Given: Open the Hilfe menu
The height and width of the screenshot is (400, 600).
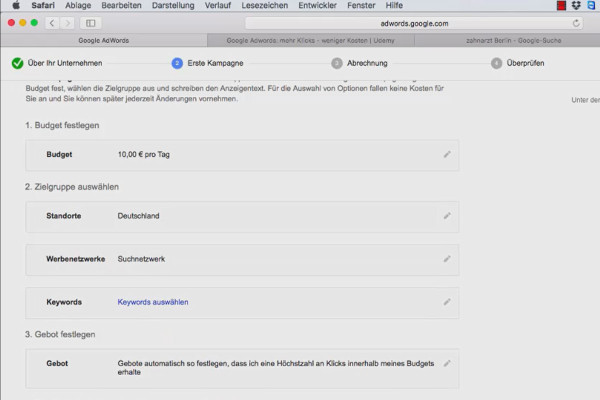Looking at the screenshot, I should (x=394, y=5).
